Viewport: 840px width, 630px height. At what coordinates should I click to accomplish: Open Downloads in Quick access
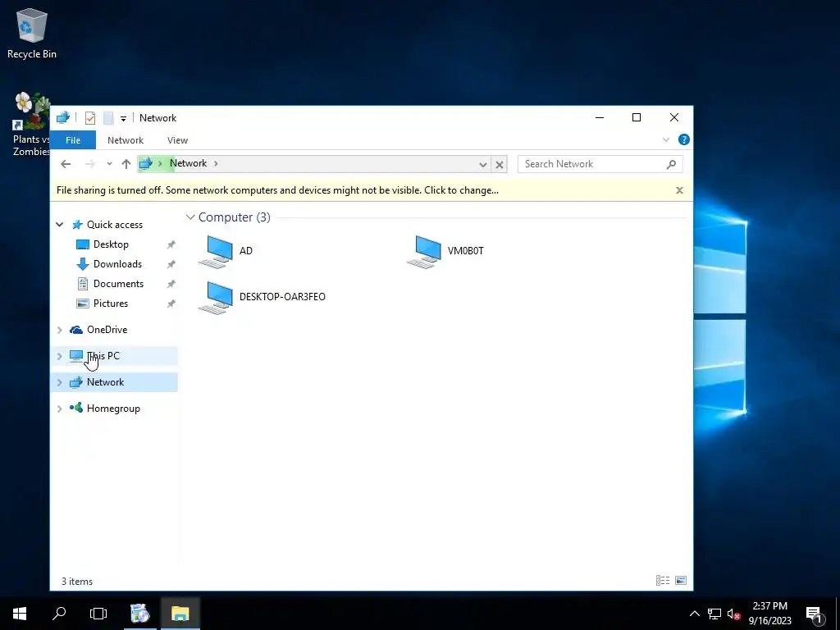117,264
